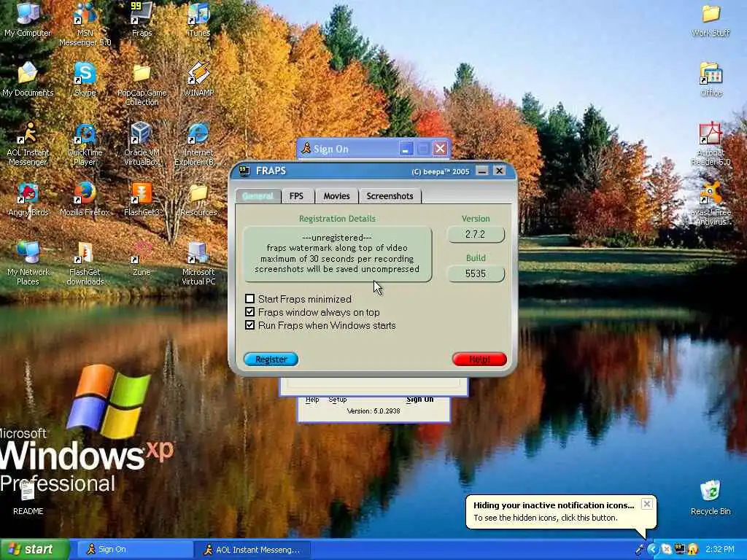747x560 pixels.
Task: Select the Zune desktop shortcut
Action: point(142,259)
